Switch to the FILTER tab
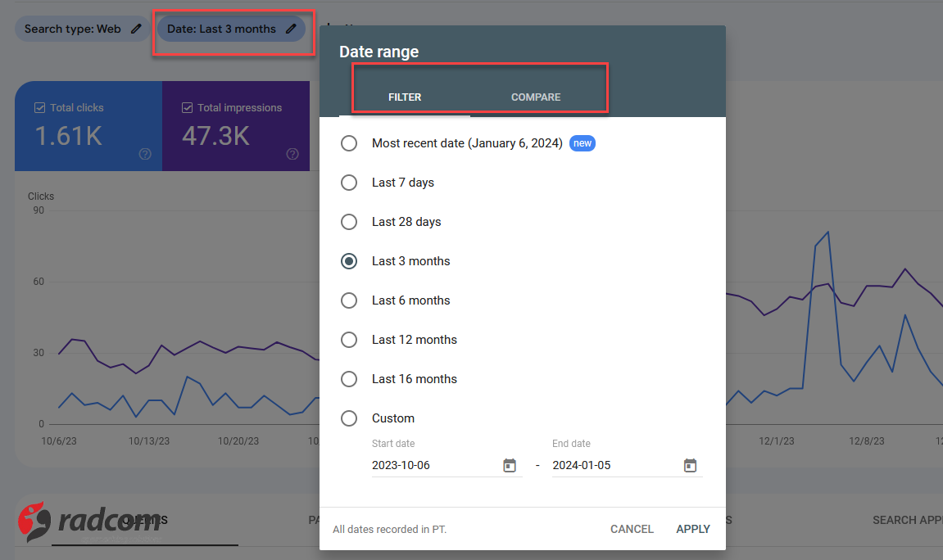This screenshot has width=943, height=560. pos(405,97)
